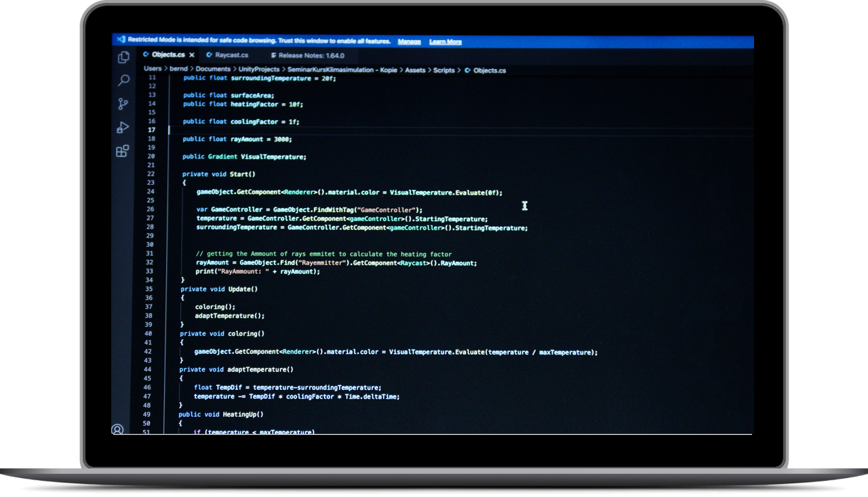Viewport: 868px width, 497px height.
Task: Click 'rayAmount = 3000;' on line 18
Action: 261,139
